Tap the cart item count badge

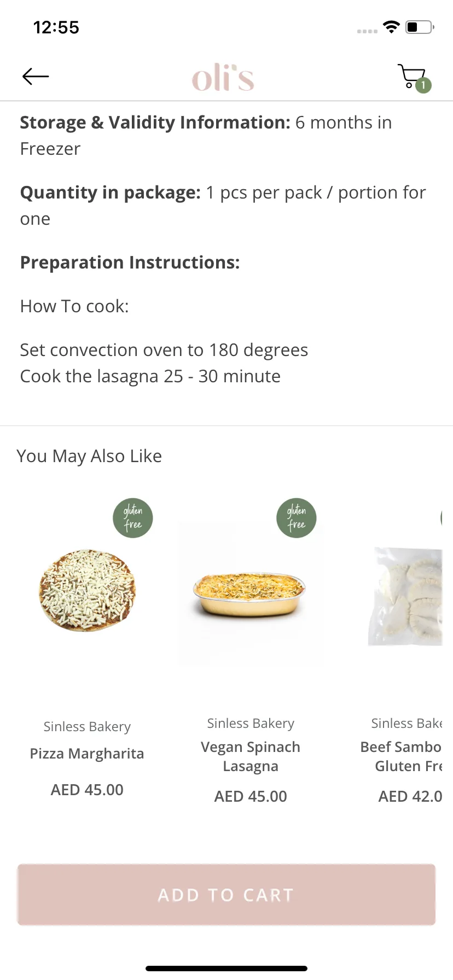point(423,85)
